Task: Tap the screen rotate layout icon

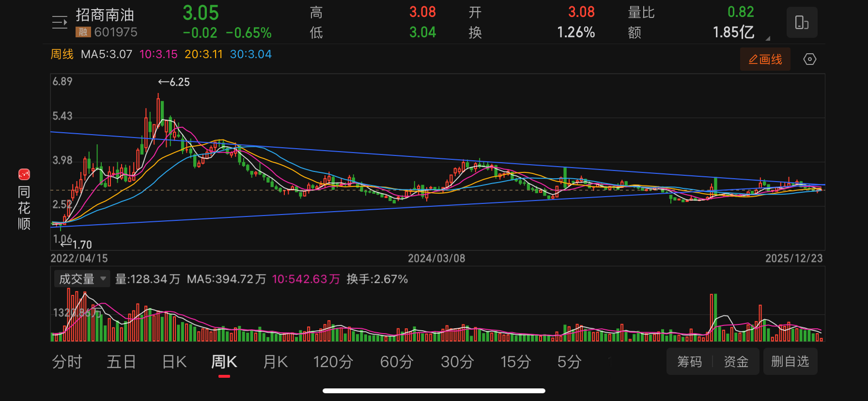Action: [802, 22]
